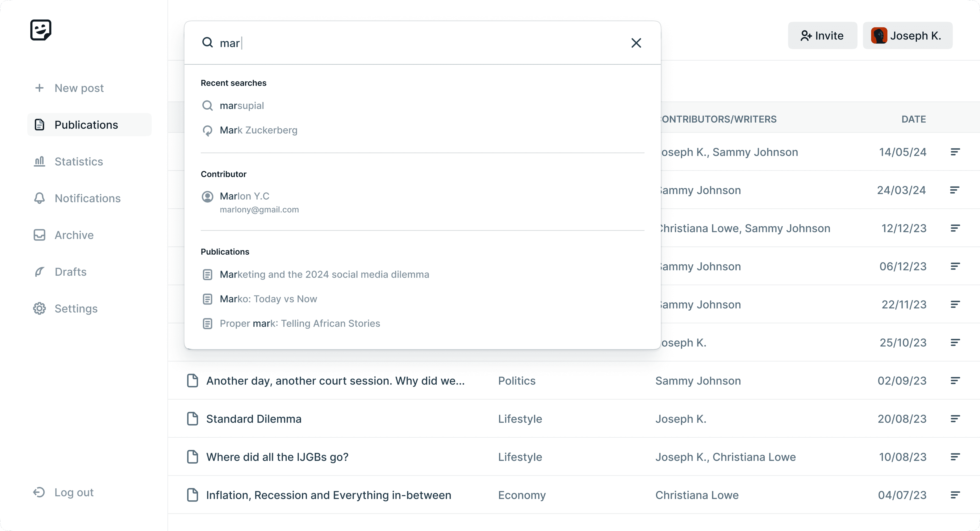Choose contributor Marlon Y.C
The image size is (980, 531).
[x=245, y=196]
